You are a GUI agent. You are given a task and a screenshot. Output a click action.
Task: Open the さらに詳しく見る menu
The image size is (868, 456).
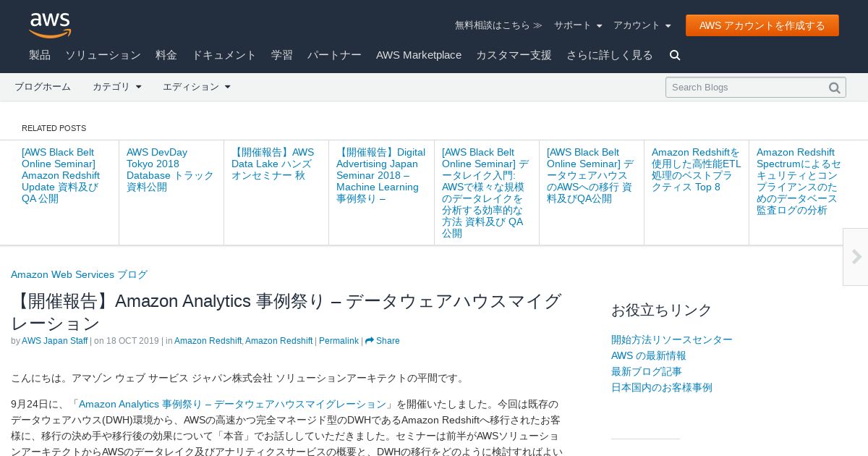click(x=610, y=55)
